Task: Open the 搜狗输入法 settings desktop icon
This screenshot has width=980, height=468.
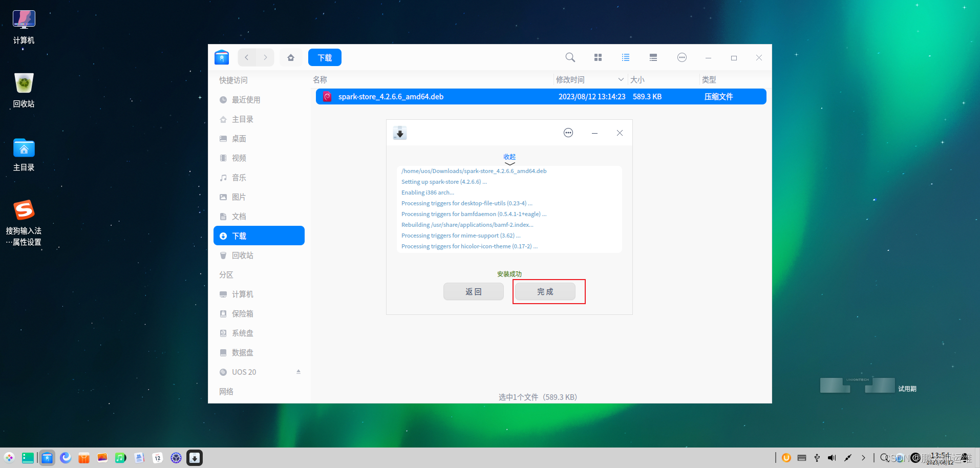Action: (24, 223)
